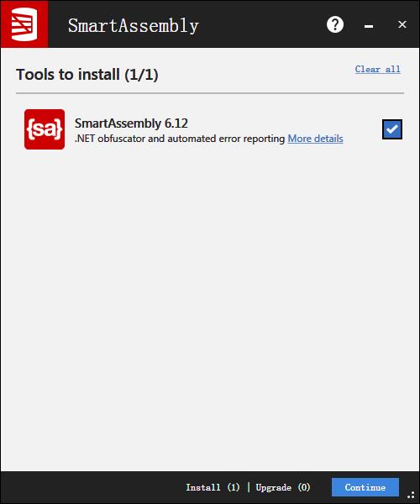This screenshot has width=420, height=504.
Task: Click the blue Continue button
Action: (365, 487)
